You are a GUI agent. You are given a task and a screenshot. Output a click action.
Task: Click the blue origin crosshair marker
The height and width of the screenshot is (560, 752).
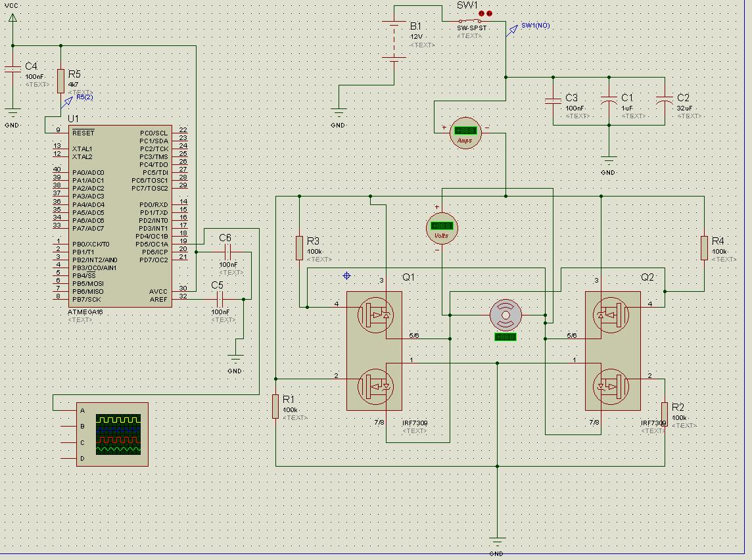pos(347,276)
